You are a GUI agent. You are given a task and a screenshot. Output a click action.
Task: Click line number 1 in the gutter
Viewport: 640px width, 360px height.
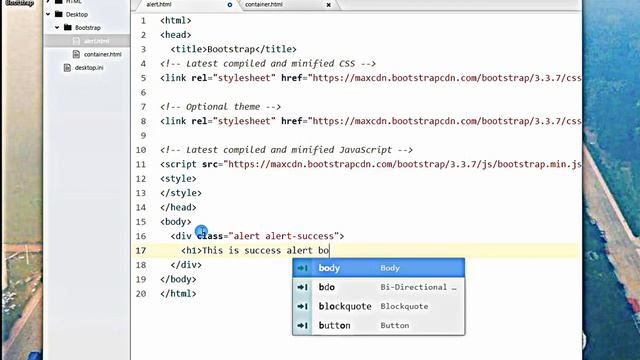click(143, 20)
